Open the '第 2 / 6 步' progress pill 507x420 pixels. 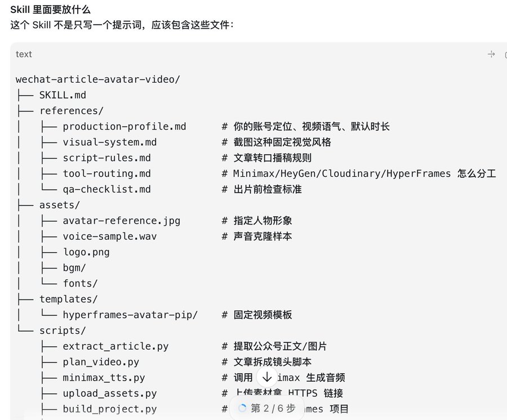(x=267, y=408)
